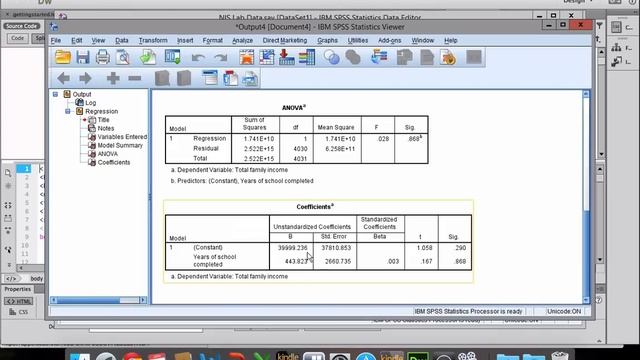This screenshot has height=360, width=640.
Task: Select Variables Entered in the outline
Action: [x=122, y=137]
